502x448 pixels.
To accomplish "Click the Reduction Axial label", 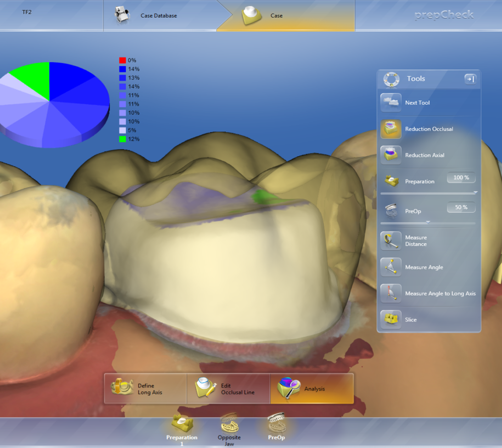I will click(425, 155).
